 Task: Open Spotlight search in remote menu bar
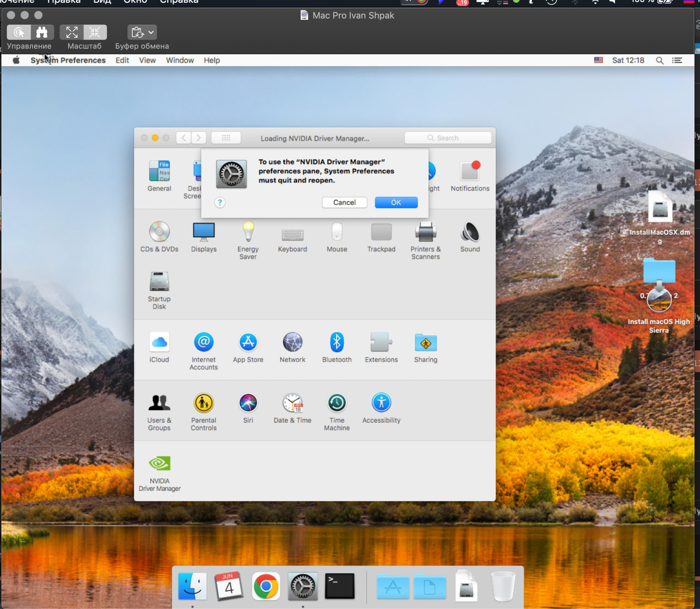pyautogui.click(x=659, y=60)
